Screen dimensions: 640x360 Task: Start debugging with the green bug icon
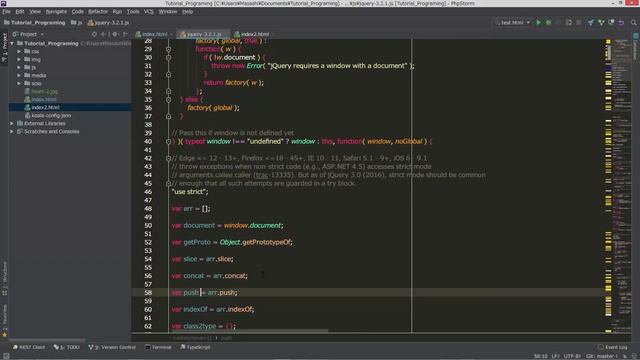tap(549, 22)
